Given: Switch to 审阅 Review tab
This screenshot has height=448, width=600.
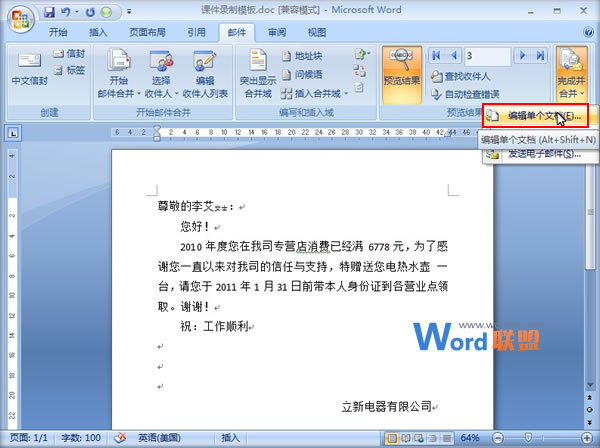Looking at the screenshot, I should tap(277, 33).
